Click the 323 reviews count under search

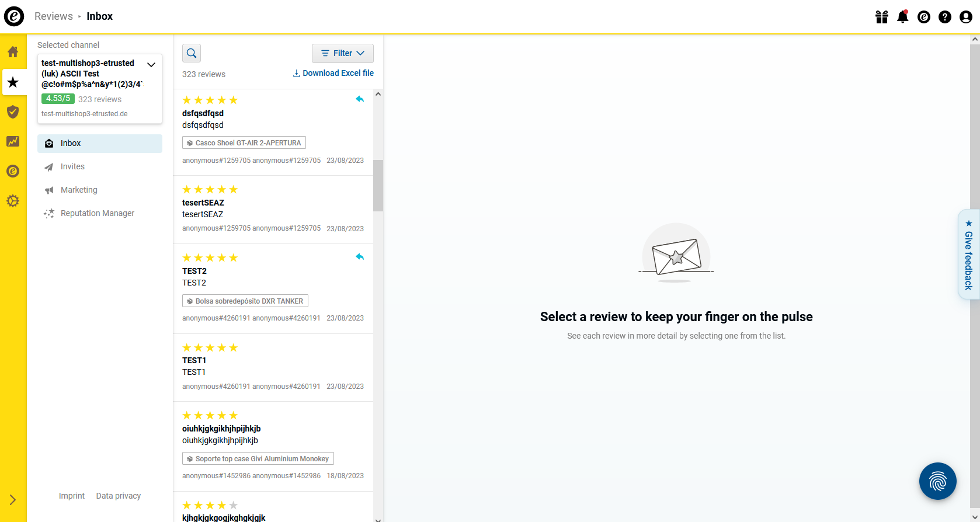204,74
